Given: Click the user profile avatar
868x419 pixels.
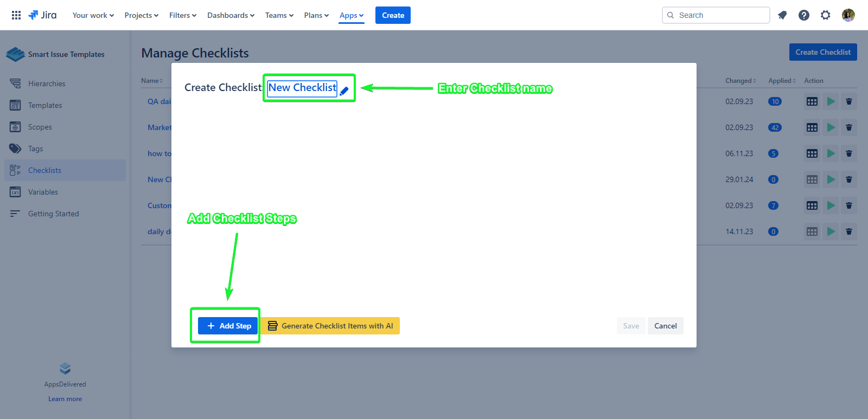Looking at the screenshot, I should point(848,15).
